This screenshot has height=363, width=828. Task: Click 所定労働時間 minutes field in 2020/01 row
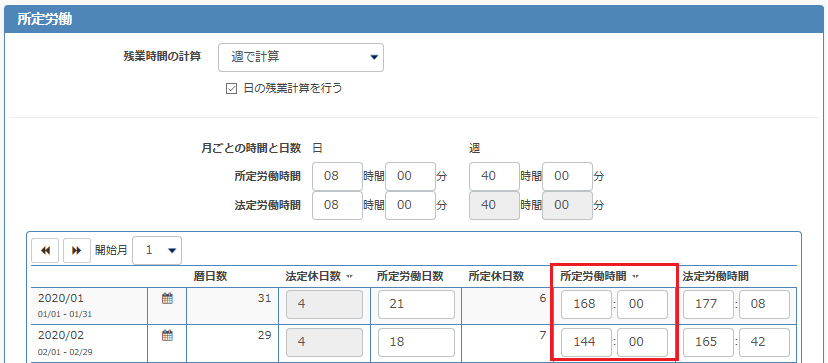(642, 304)
